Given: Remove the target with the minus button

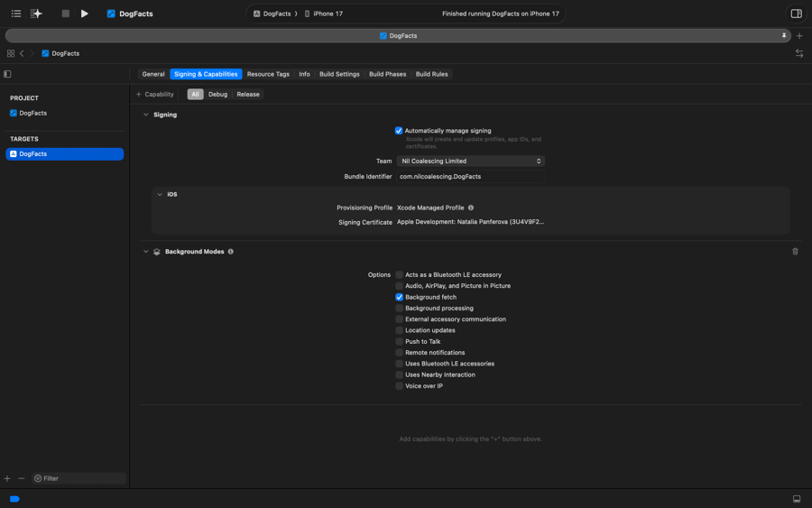Looking at the screenshot, I should point(22,478).
